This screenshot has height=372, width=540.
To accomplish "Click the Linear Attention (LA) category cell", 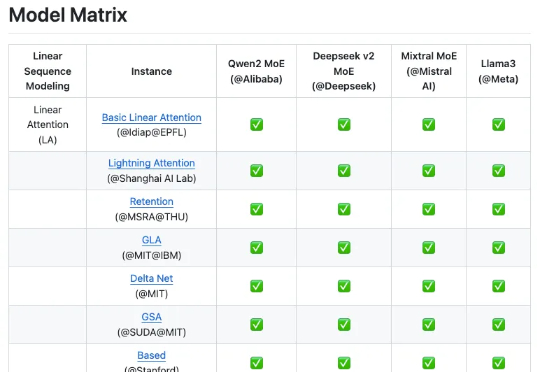I will pos(48,125).
